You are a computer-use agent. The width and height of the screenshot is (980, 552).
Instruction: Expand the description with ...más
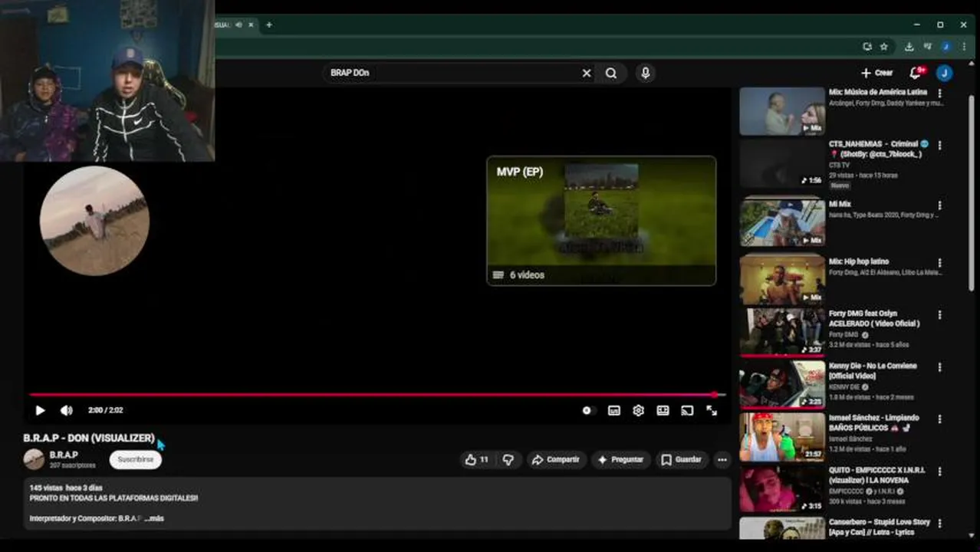[154, 518]
